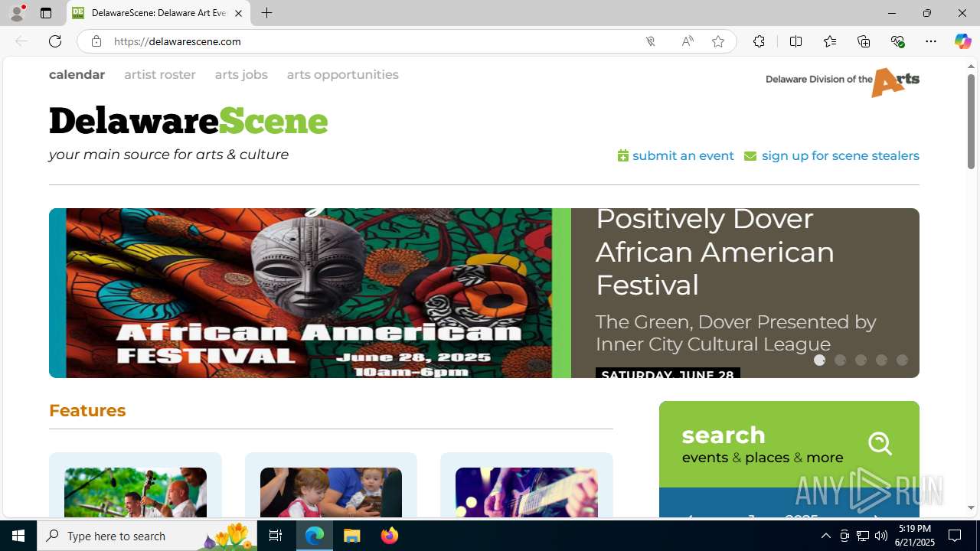Open Positively Dover African American Festival title
Screen dimensions: 980x551
715,252
